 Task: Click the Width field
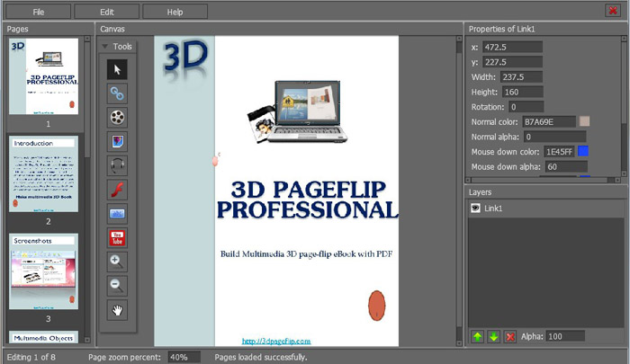(521, 76)
